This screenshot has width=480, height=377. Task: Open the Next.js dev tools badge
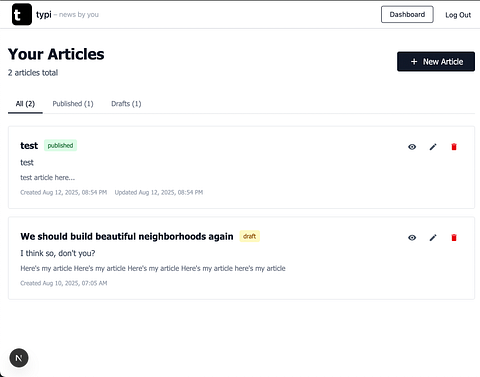coord(19,358)
